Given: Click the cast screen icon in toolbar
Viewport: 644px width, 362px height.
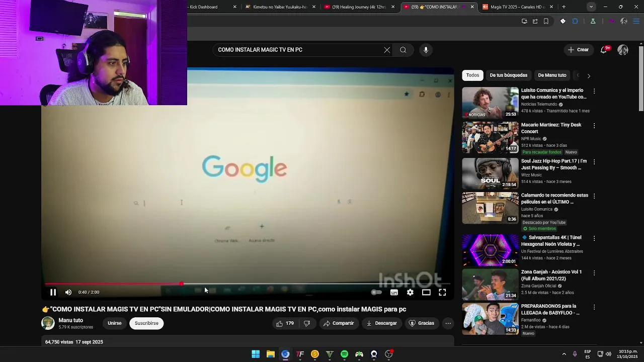Looking at the screenshot, I should [524, 21].
